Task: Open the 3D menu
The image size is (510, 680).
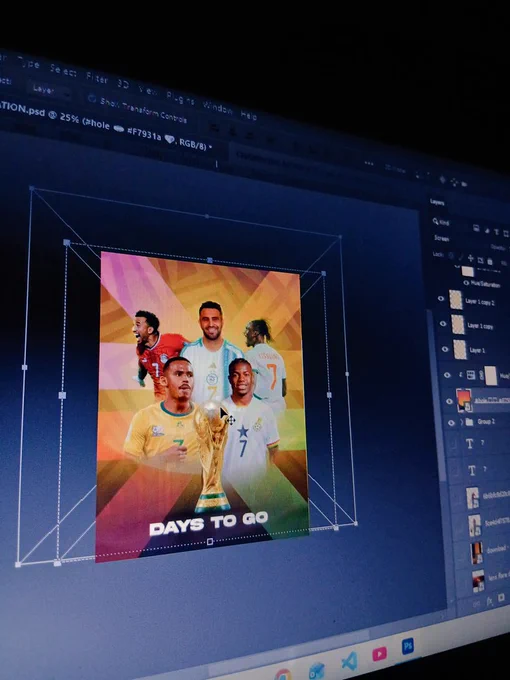Action: (123, 83)
